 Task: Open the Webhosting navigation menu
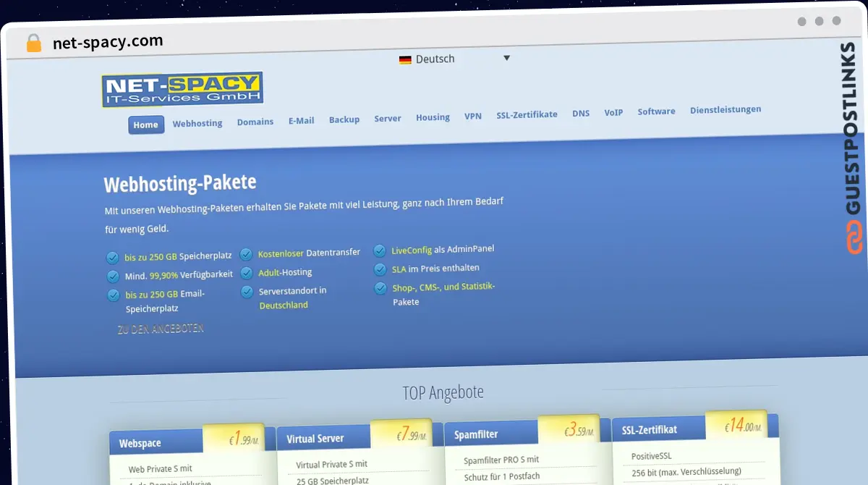point(197,123)
